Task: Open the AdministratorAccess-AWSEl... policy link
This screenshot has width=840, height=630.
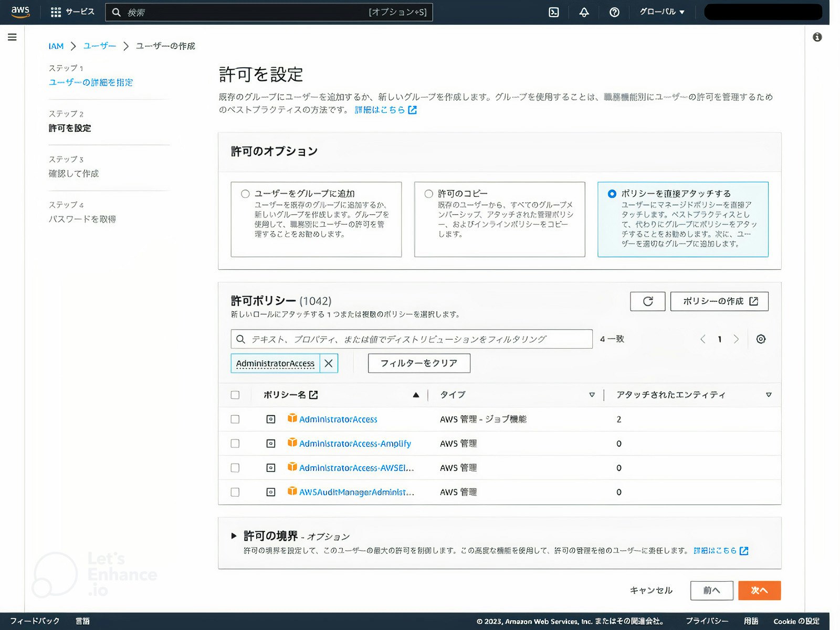Action: [356, 468]
